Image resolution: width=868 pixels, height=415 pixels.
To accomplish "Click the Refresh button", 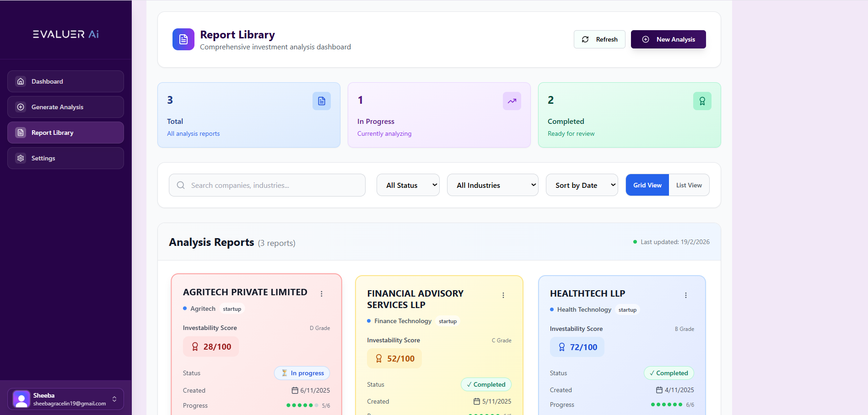I will point(599,39).
